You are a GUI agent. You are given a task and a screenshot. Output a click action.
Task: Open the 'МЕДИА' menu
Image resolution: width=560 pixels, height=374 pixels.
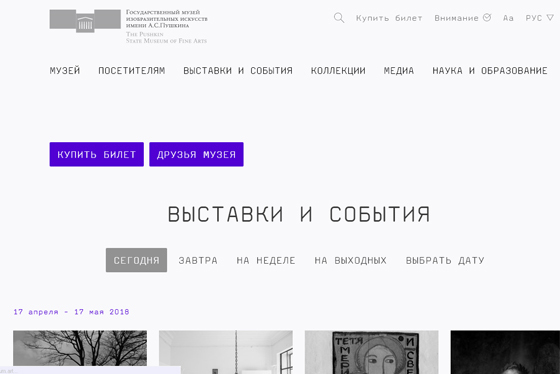click(x=399, y=71)
